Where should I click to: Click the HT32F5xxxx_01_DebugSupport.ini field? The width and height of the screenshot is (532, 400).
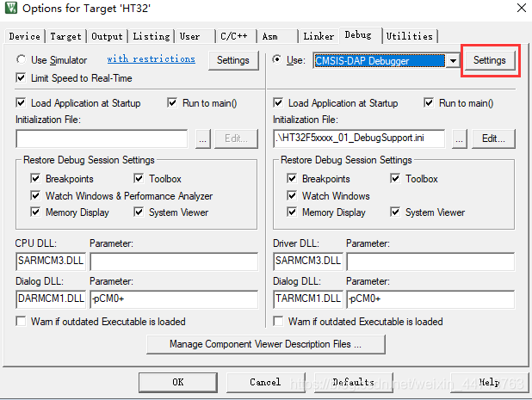click(x=359, y=138)
